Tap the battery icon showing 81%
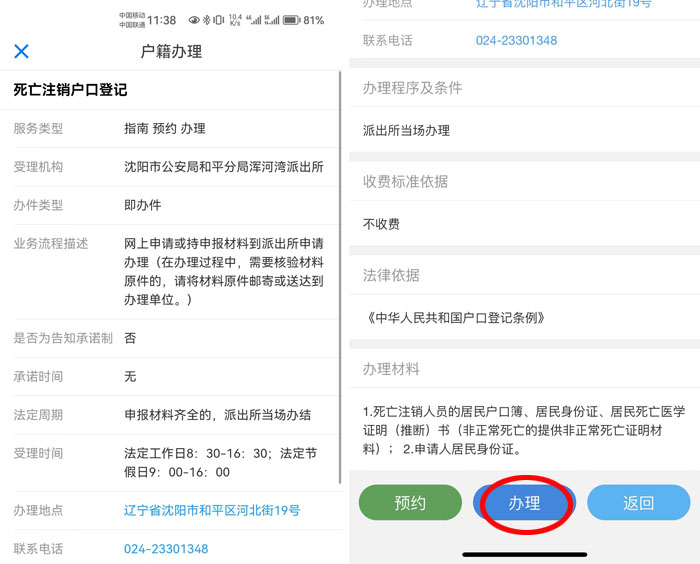 (x=291, y=20)
